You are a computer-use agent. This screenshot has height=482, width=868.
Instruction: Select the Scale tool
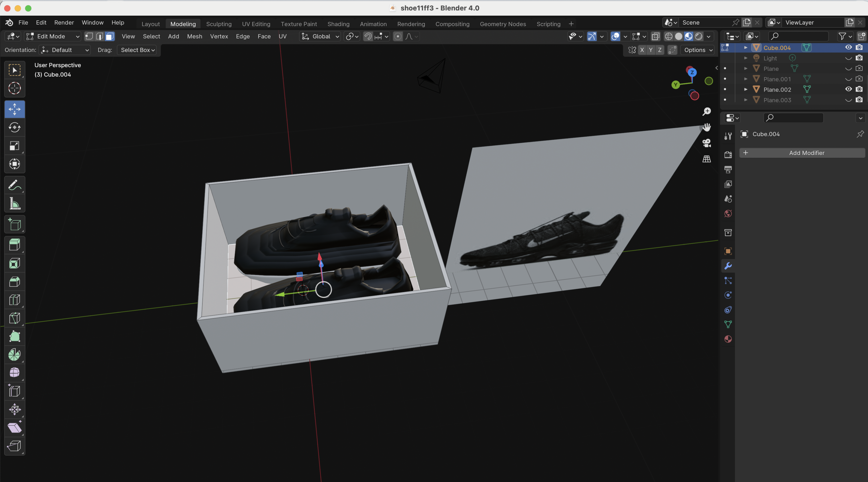click(x=15, y=146)
